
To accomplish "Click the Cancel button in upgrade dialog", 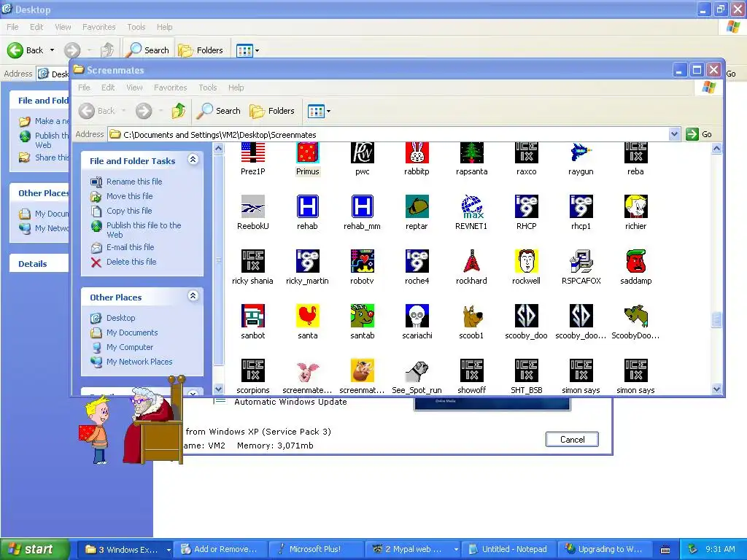I will [572, 440].
